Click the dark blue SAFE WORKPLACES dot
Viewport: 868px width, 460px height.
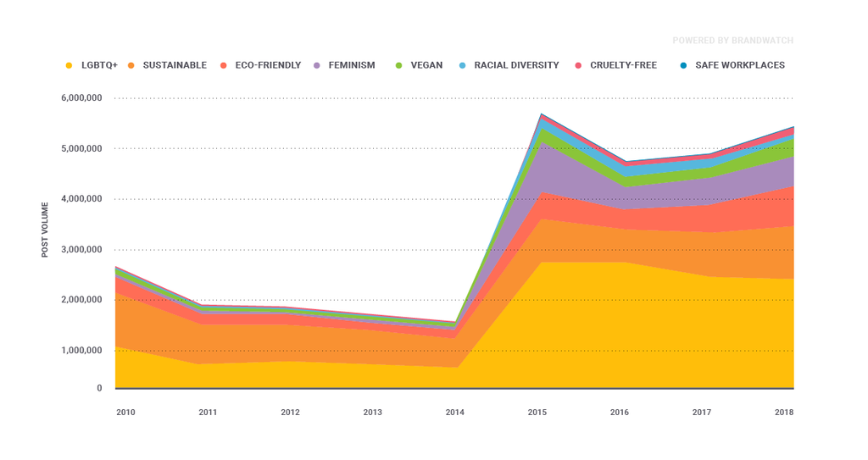pyautogui.click(x=683, y=65)
